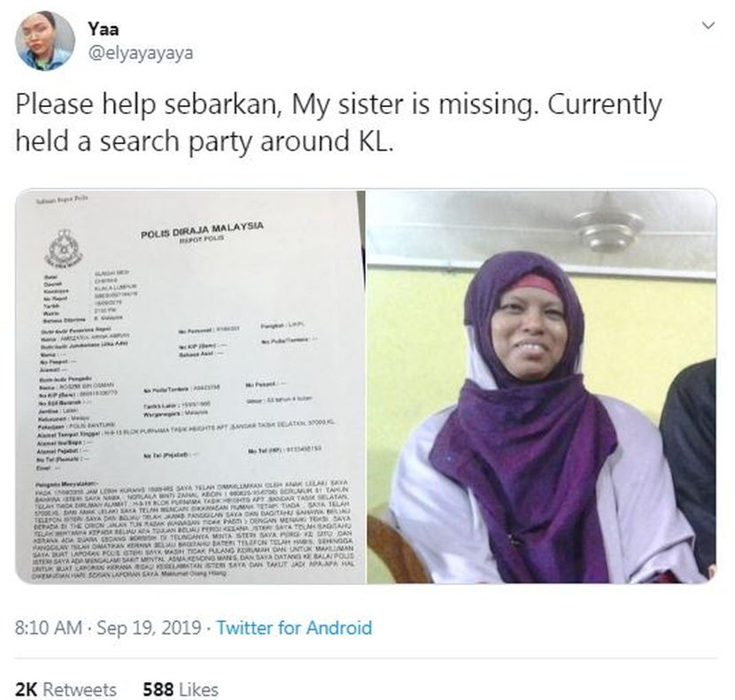Open the 8:10 AM Sep 19, 2019 timestamp
The width and height of the screenshot is (735, 700).
[x=108, y=627]
